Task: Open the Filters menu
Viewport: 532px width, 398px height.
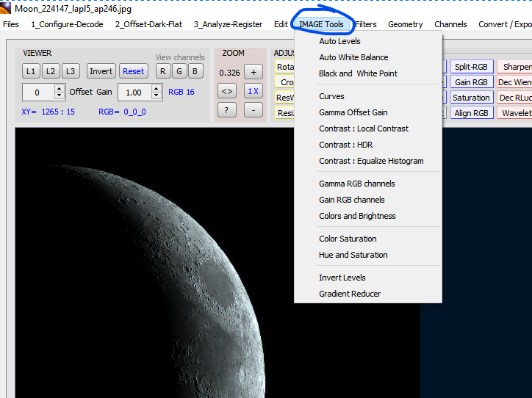Action: [x=366, y=24]
